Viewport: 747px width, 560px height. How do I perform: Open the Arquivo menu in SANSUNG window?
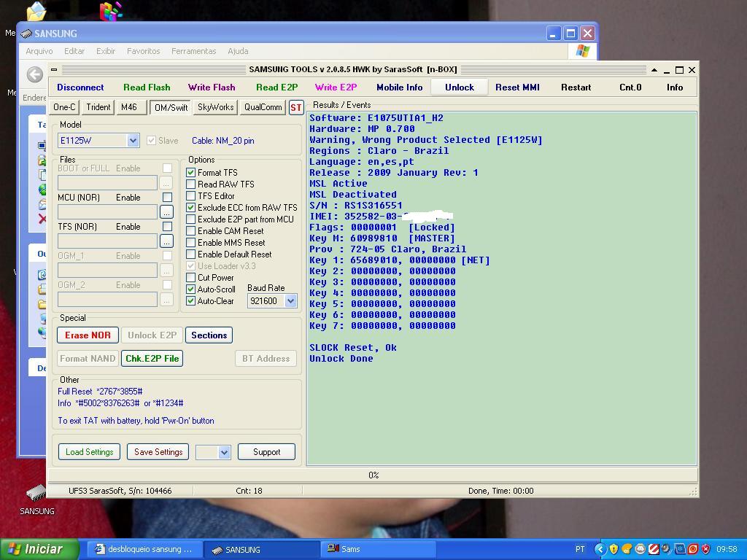pyautogui.click(x=39, y=51)
